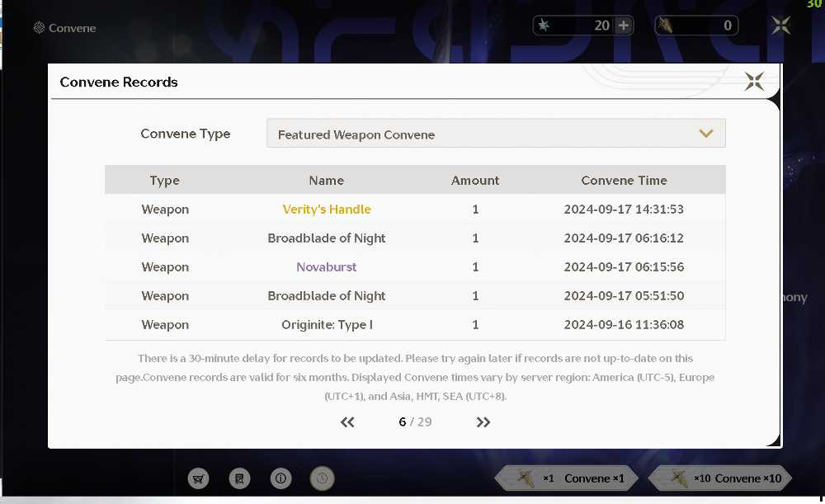The width and height of the screenshot is (825, 504).
Task: Go to previous records page
Action: (x=347, y=422)
